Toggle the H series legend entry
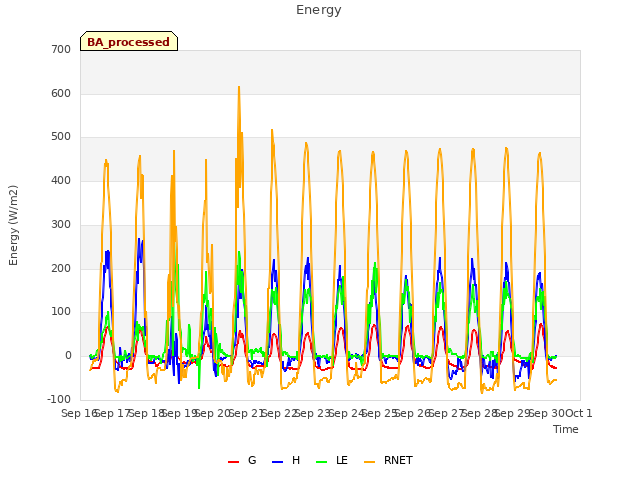640x480 pixels. click(x=286, y=460)
